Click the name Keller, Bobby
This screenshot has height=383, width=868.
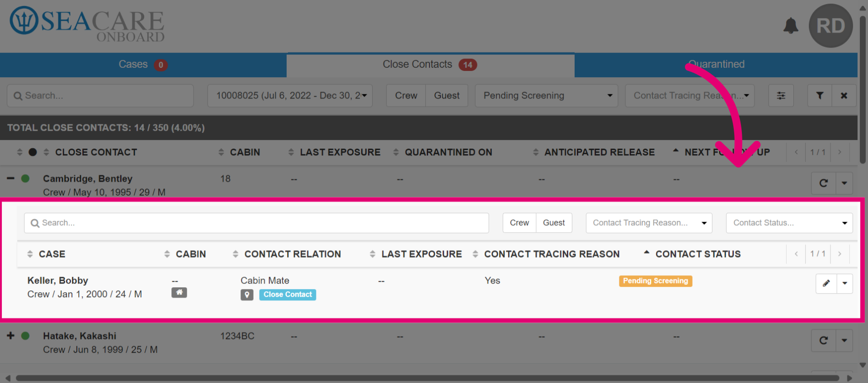[x=58, y=280]
